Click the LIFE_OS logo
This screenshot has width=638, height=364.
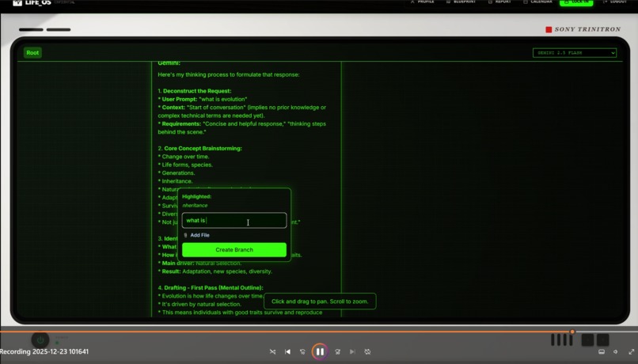(32, 2)
